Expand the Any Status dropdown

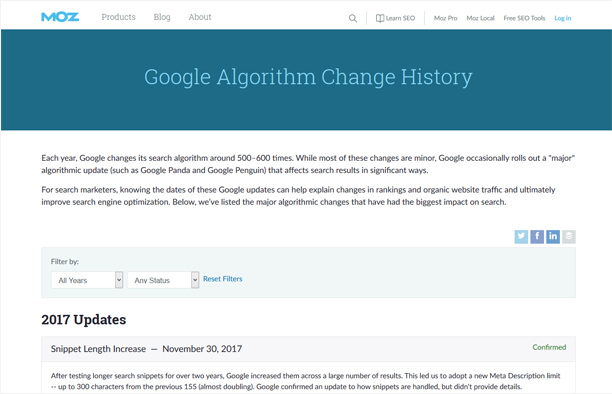click(x=163, y=280)
